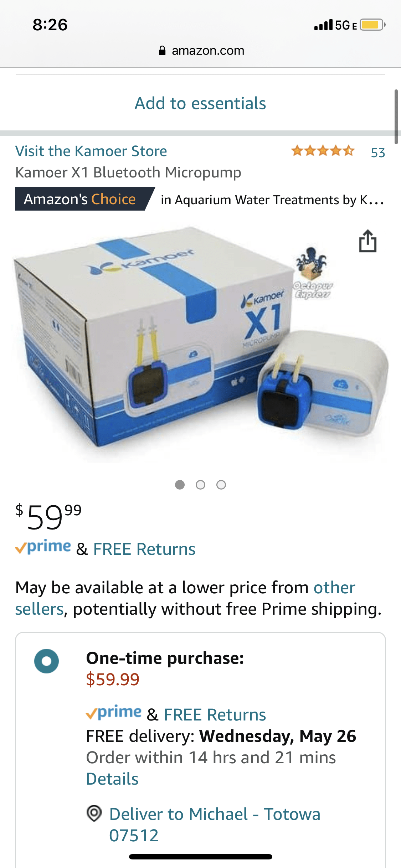This screenshot has height=868, width=401.
Task: Select the One-time purchase radio button
Action: pos(47,661)
